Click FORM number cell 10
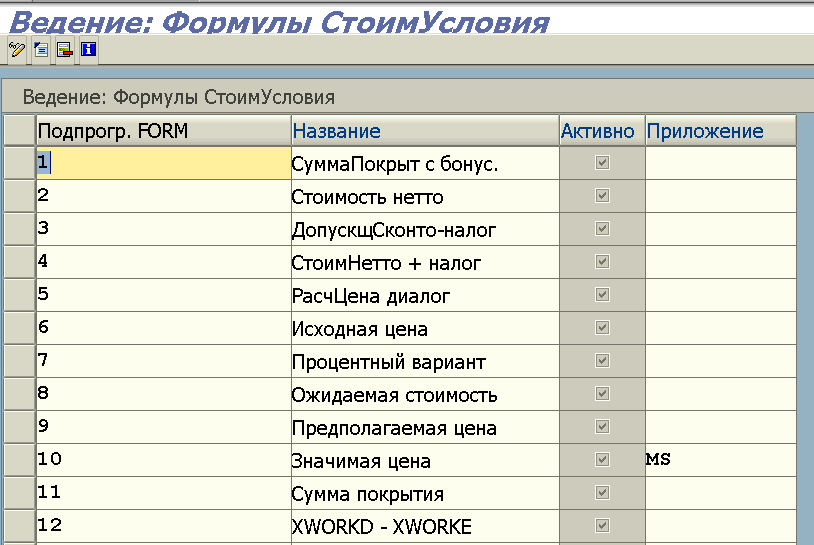 (164, 460)
